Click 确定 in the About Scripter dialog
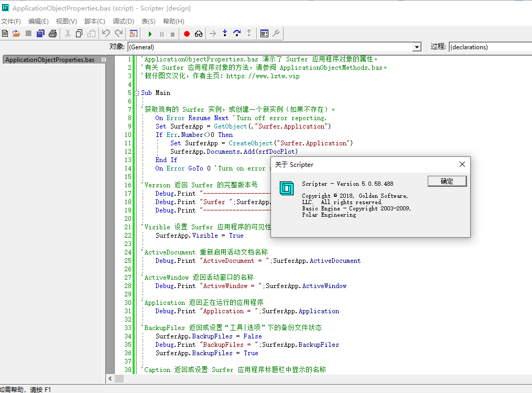The width and height of the screenshot is (532, 393). click(x=447, y=181)
